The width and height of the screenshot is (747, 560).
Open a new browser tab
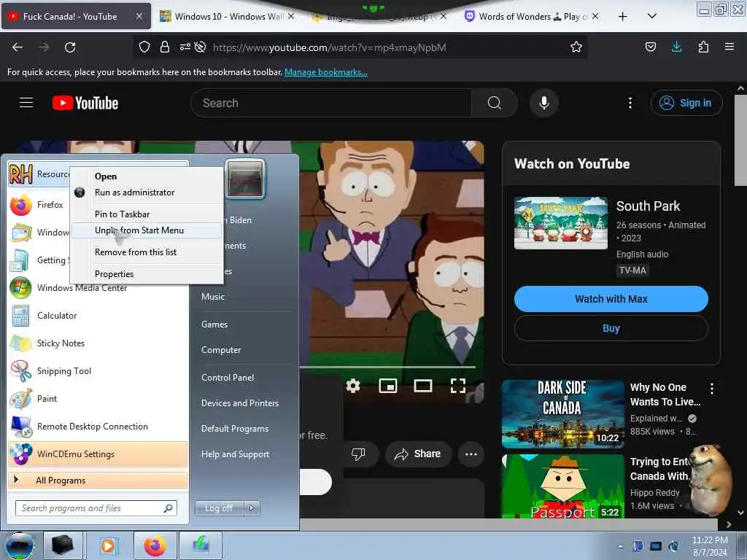(x=623, y=16)
